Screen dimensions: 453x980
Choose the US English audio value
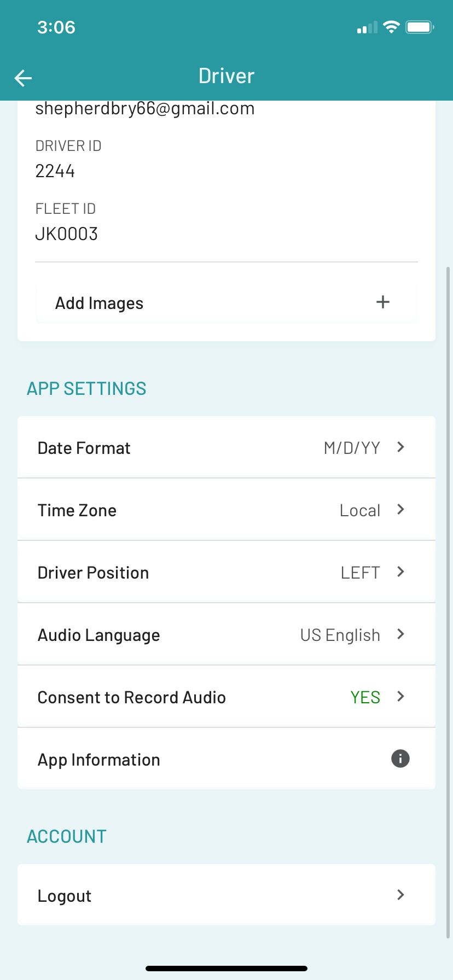pyautogui.click(x=340, y=635)
